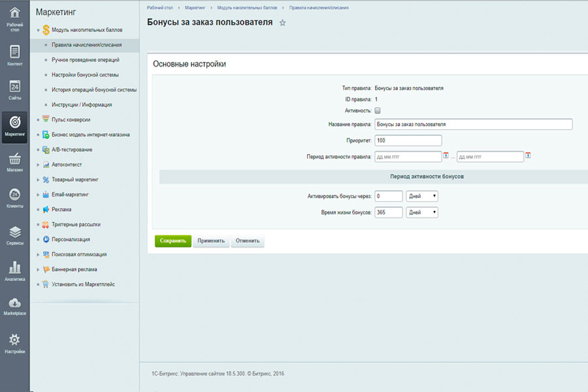Viewport: 588px width, 392px height.
Task: Click the Настройки gear icon
Action: tap(14, 340)
